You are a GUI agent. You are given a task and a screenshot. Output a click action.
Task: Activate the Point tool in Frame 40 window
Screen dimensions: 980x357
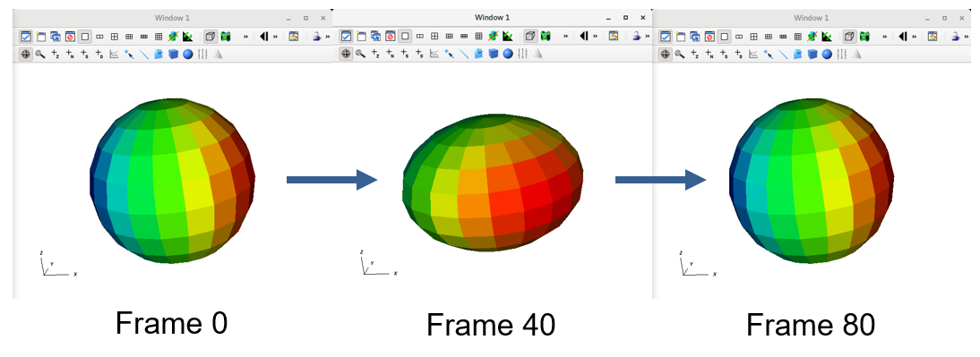click(449, 54)
